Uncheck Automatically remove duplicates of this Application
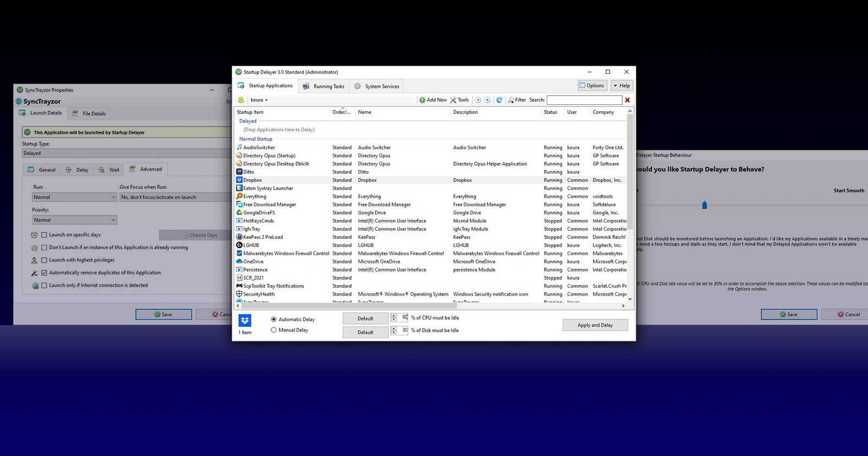The height and width of the screenshot is (456, 868). [44, 273]
